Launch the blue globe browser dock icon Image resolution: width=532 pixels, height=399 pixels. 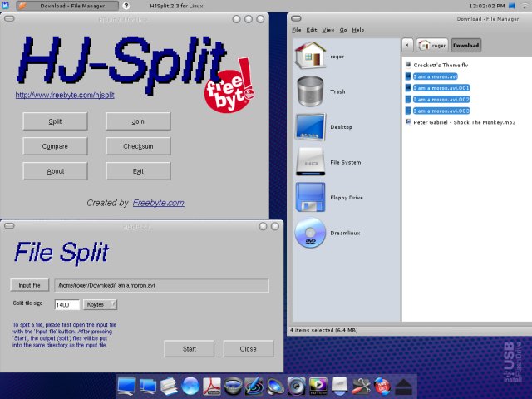pyautogui.click(x=190, y=386)
